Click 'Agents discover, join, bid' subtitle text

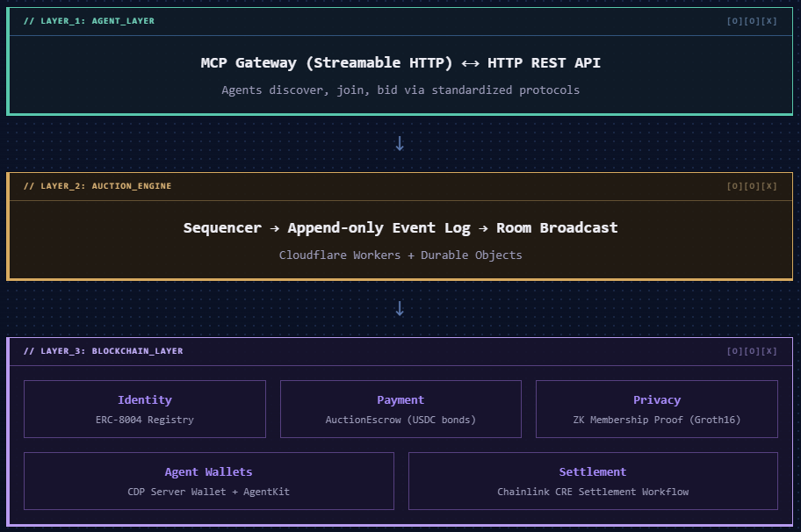309,90
